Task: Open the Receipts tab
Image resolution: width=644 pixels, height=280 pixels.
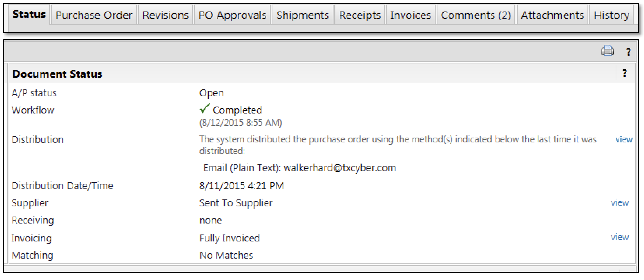Action: point(360,15)
